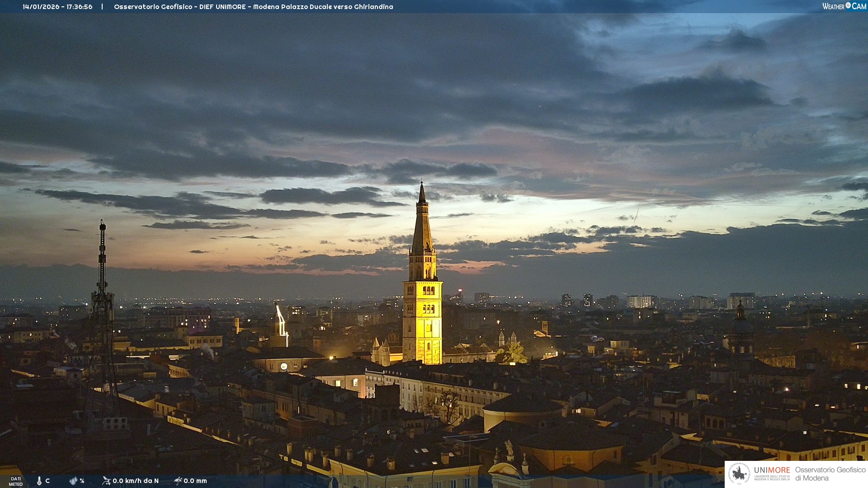The width and height of the screenshot is (868, 488).
Task: Click the camera title mentioning Palazzo Ducale
Action: pyautogui.click(x=253, y=7)
